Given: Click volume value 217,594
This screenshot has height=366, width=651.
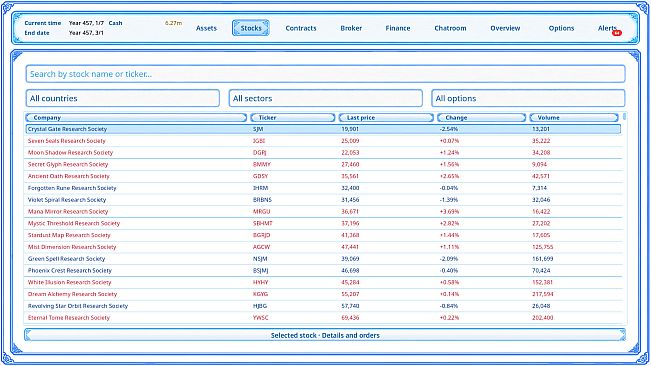Looking at the screenshot, I should tap(543, 294).
